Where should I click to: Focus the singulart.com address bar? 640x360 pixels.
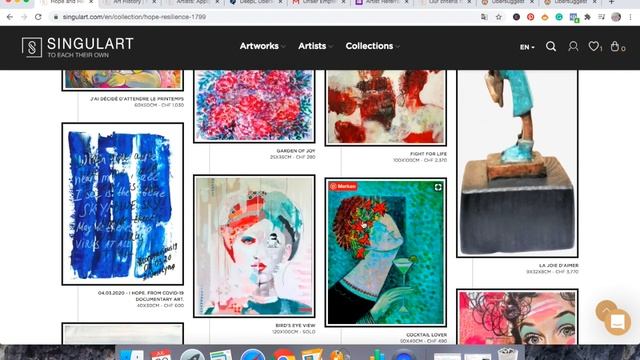261,17
